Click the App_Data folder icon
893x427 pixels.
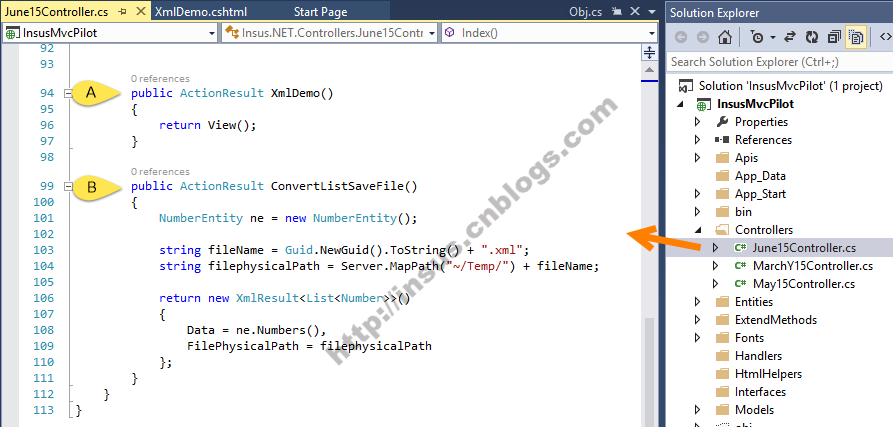722,176
